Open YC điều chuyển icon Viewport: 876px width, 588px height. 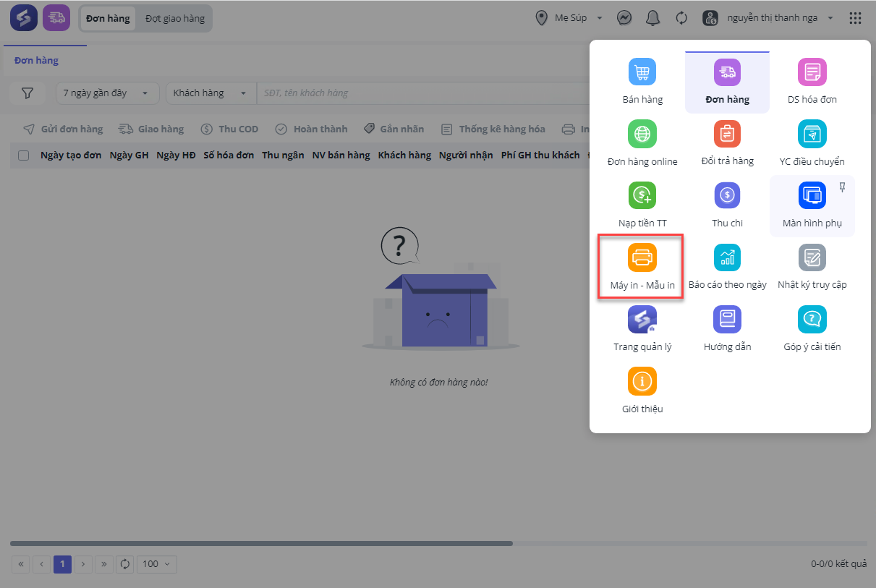pos(812,134)
